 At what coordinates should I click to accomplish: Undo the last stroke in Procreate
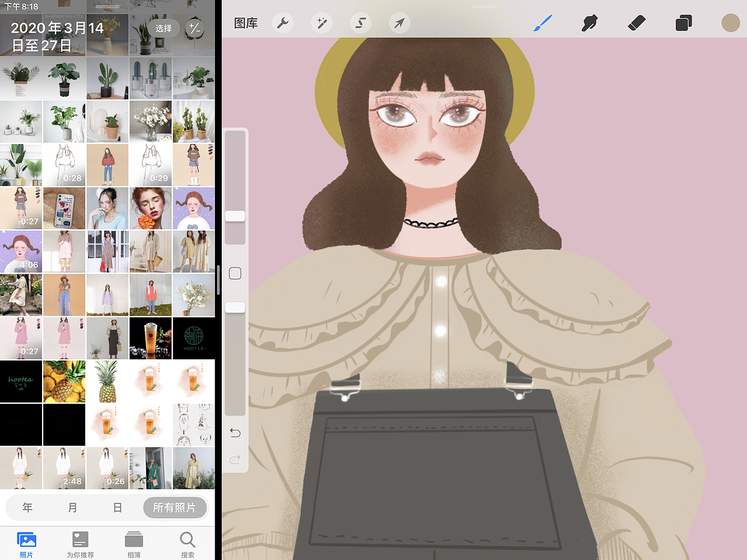tap(235, 433)
